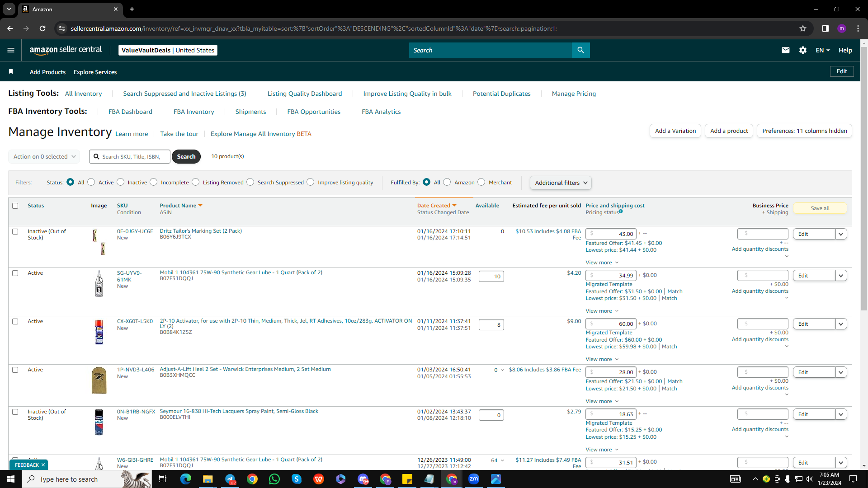Screen dimensions: 868x488
Task: Sort by the Date Created column
Action: pyautogui.click(x=437, y=206)
